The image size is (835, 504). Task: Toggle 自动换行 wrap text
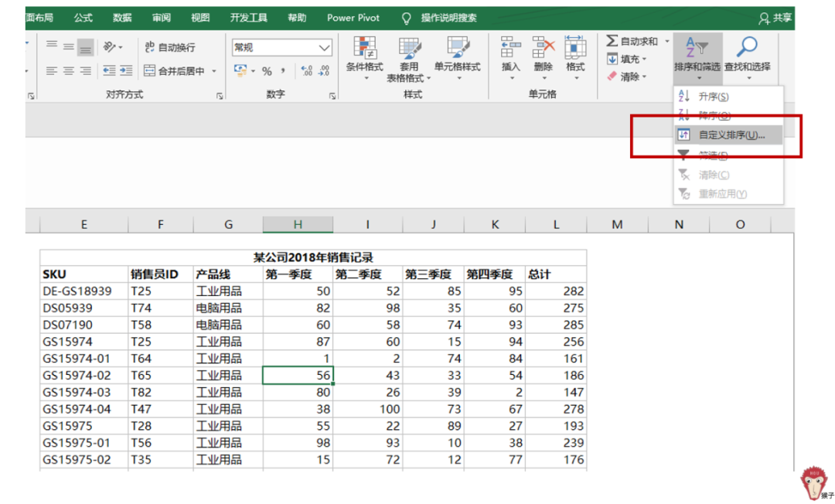170,47
